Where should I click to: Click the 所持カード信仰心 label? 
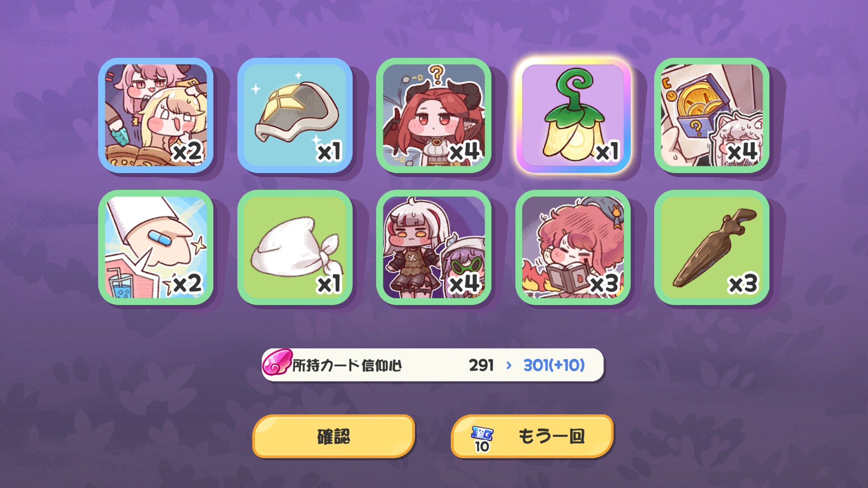[x=347, y=365]
